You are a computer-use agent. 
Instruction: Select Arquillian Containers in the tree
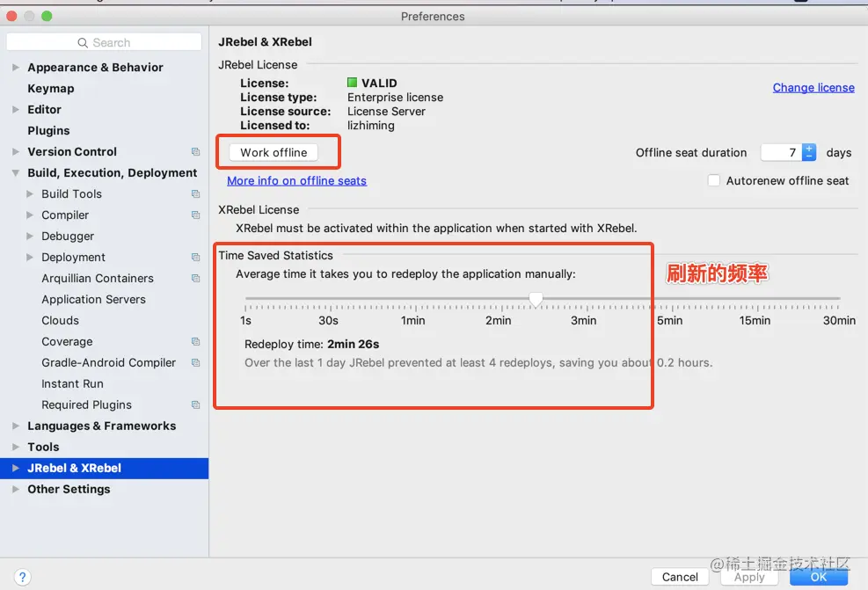(x=98, y=279)
